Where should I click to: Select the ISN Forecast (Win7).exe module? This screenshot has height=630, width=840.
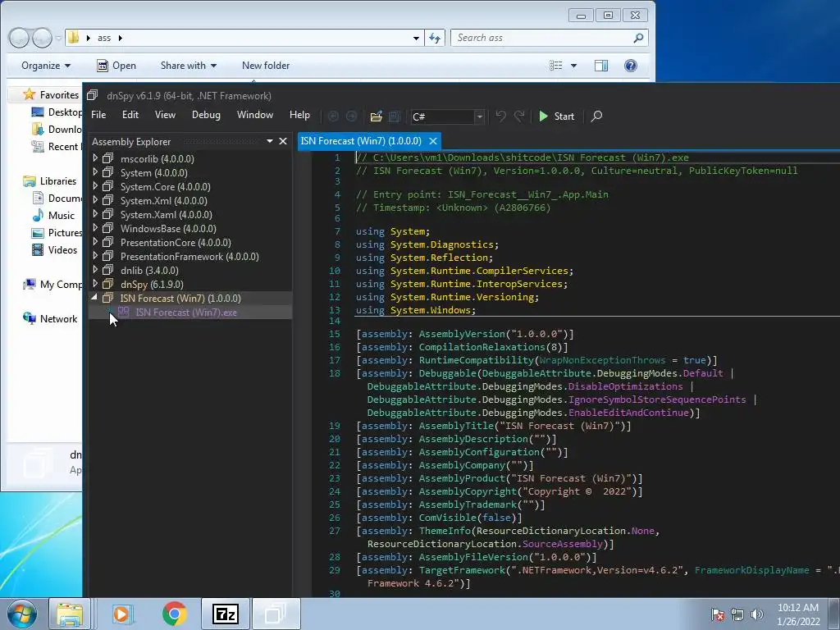[186, 313]
